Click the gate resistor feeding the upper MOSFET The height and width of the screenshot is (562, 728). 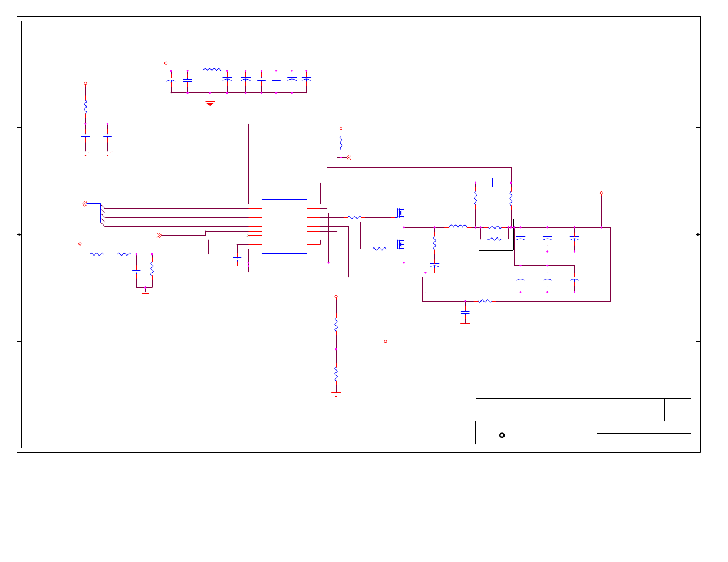click(x=354, y=217)
